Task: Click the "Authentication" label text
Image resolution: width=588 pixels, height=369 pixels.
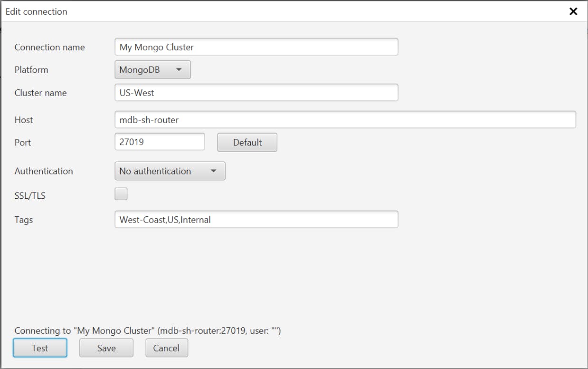Action: pyautogui.click(x=44, y=171)
